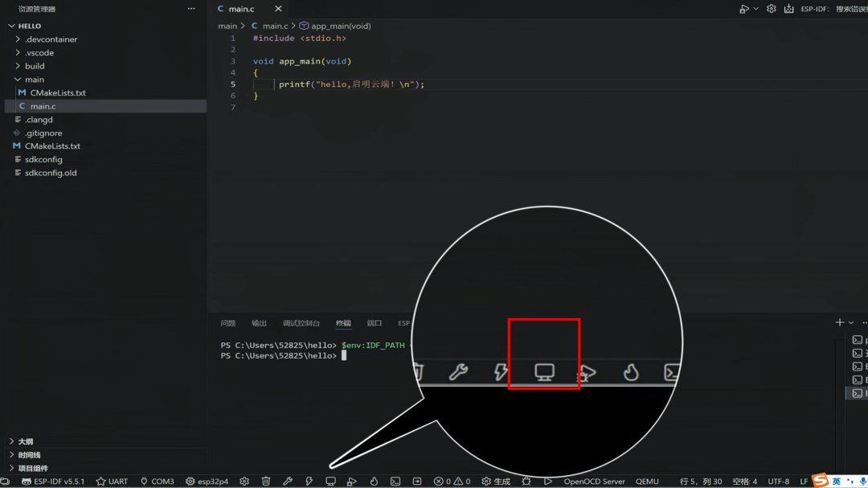
Task: Click the current project folder icon
Action: [x=5, y=482]
